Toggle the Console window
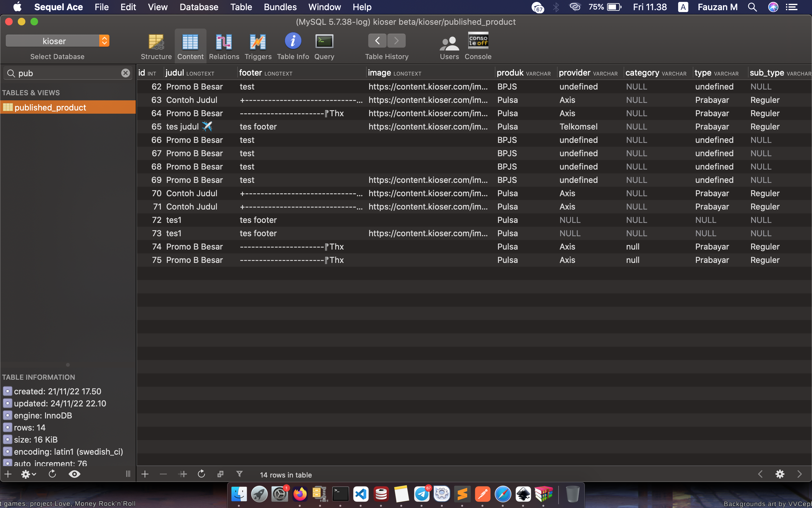812x508 pixels. (x=478, y=46)
